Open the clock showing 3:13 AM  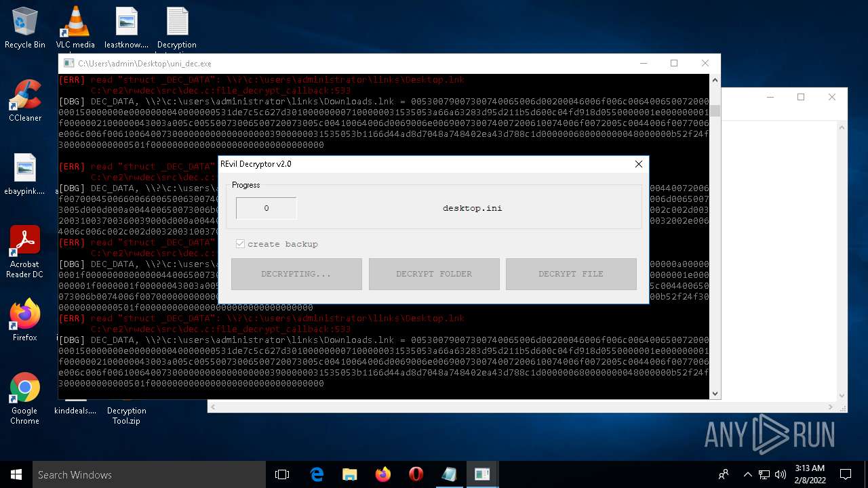(809, 474)
